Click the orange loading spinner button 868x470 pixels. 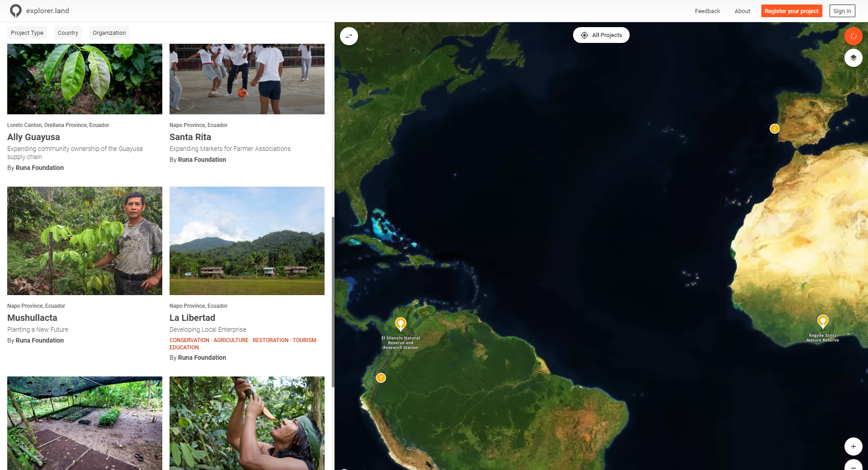coord(853,36)
